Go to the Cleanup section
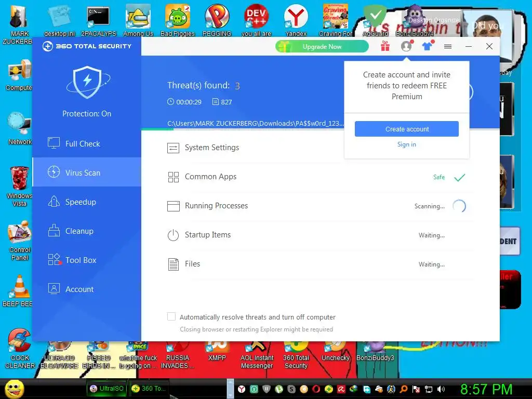This screenshot has width=532, height=399. [87, 231]
